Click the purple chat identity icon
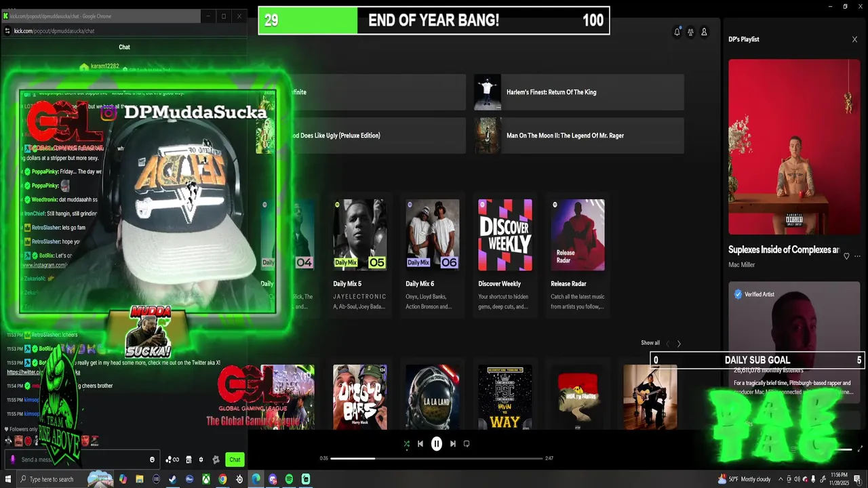The height and width of the screenshot is (488, 868). coord(12,460)
